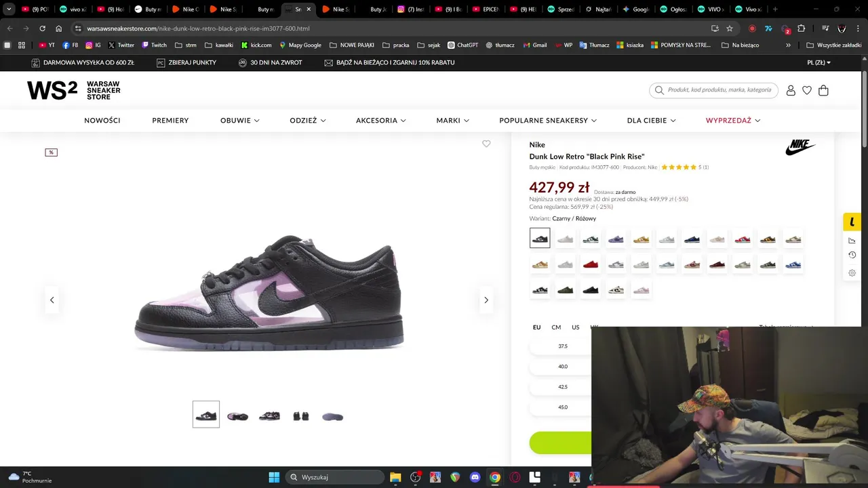Open the history clock widget icon
The height and width of the screenshot is (488, 868).
[x=852, y=255]
